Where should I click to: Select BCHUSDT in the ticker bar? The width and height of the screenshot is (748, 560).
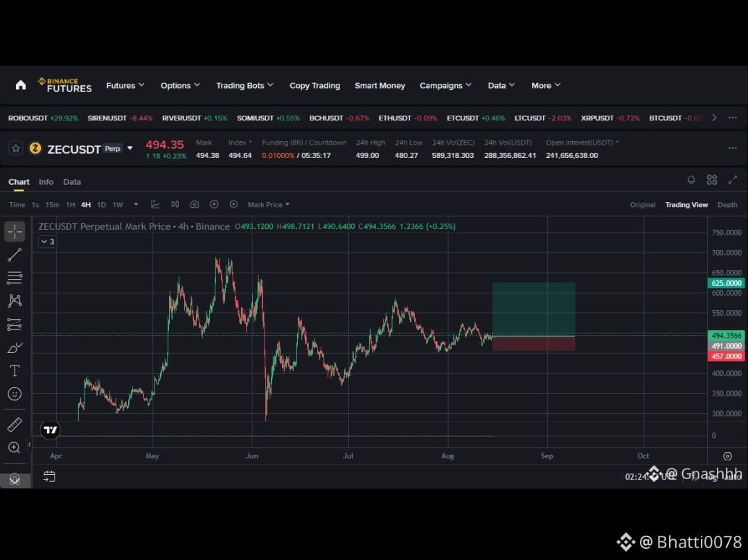pos(339,118)
